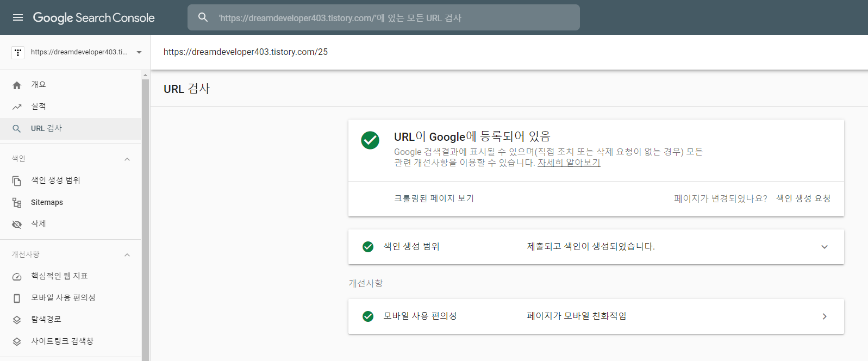
Task: Collapse the 개선사항 sidebar section chevron
Action: (127, 255)
